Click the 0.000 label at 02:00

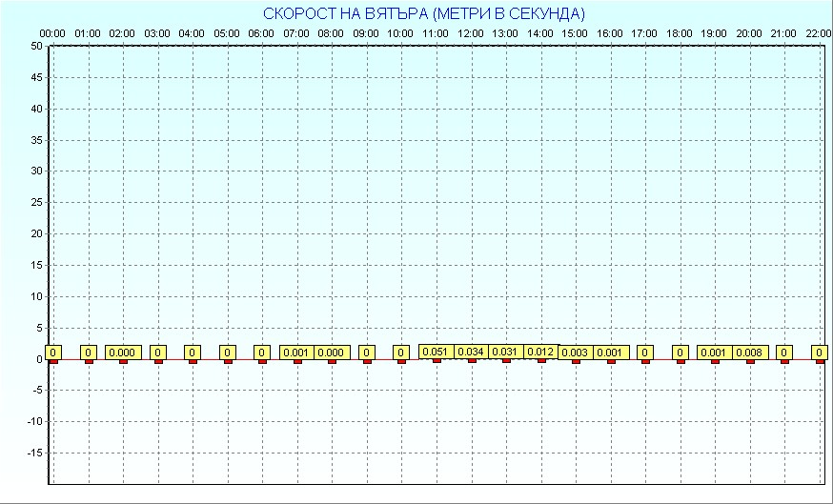pyautogui.click(x=122, y=353)
